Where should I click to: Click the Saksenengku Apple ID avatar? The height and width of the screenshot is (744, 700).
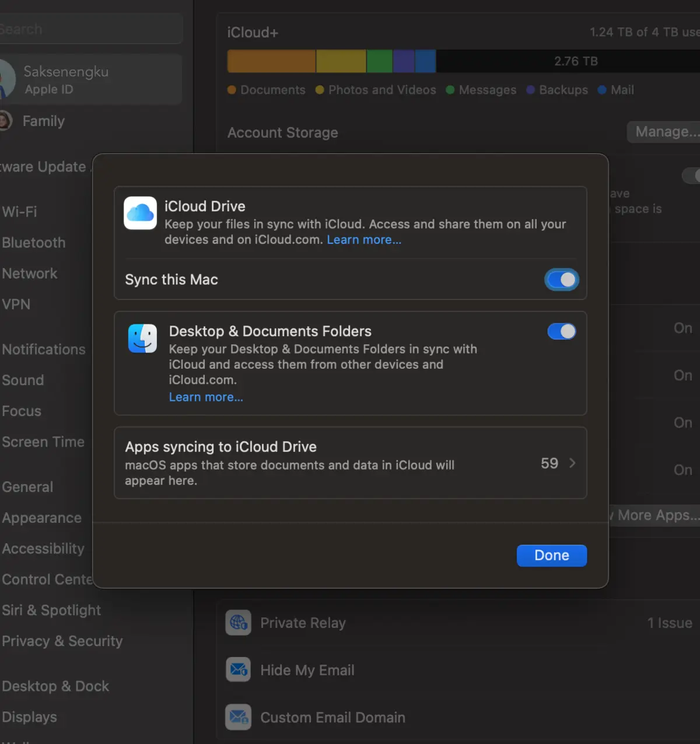(6, 79)
